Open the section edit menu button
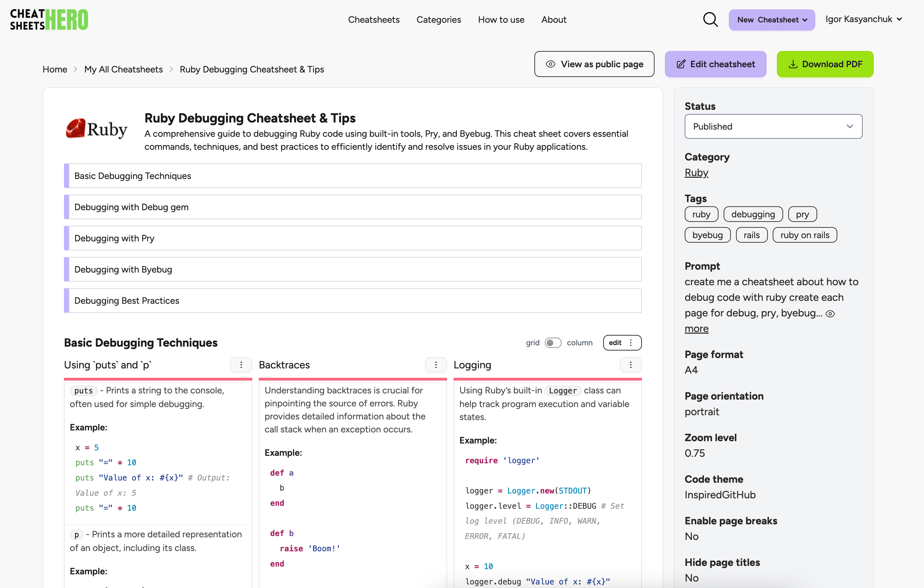Image resolution: width=924 pixels, height=588 pixels. 622,343
